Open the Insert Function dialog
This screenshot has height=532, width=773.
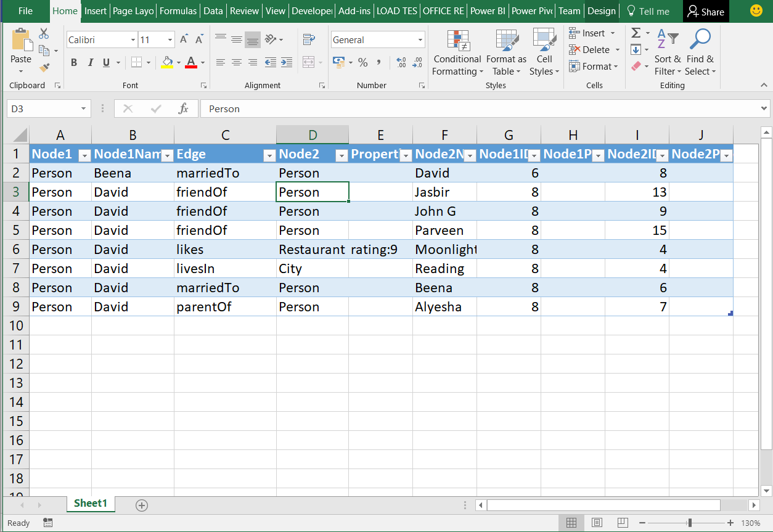pos(184,108)
